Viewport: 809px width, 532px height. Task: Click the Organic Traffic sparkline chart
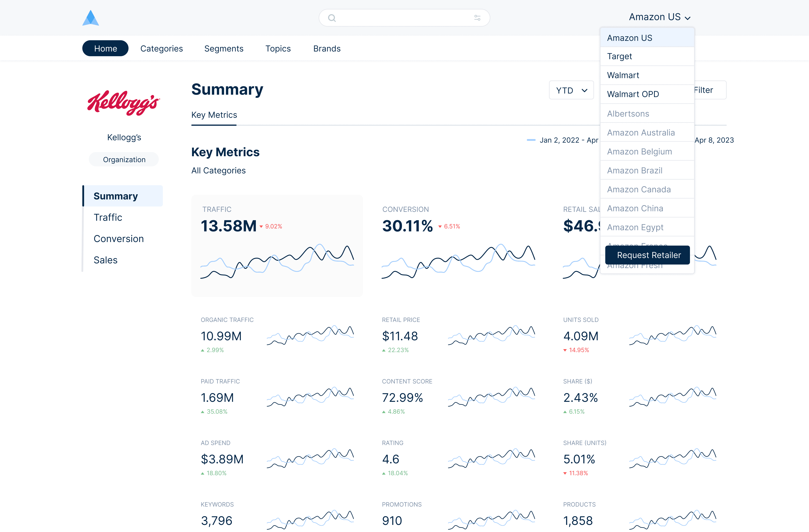[x=310, y=335]
